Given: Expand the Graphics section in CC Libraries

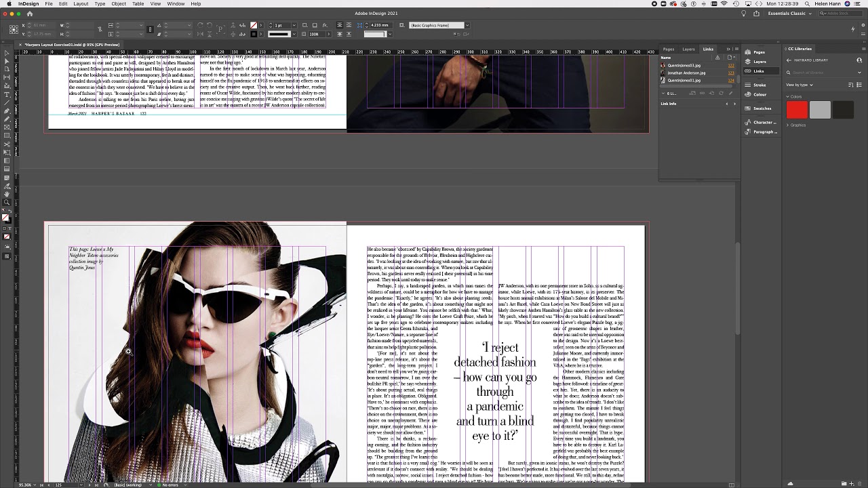Looking at the screenshot, I should click(x=788, y=125).
